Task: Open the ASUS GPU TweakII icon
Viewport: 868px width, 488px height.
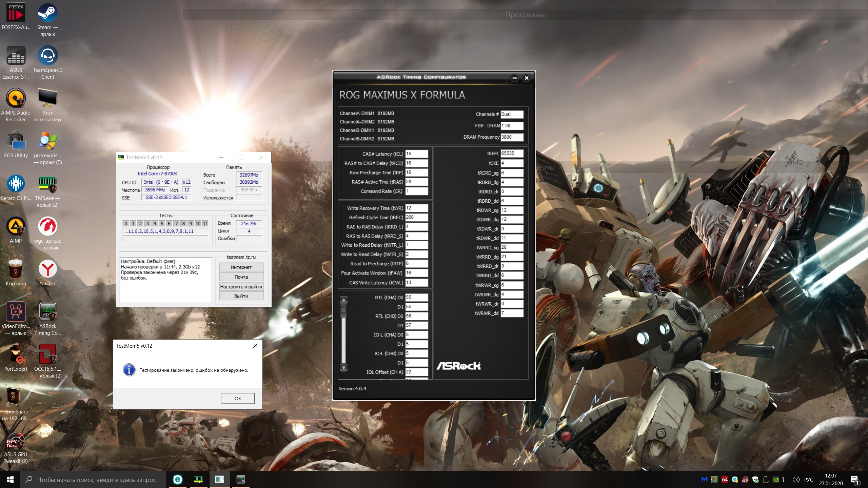Action: [16, 441]
